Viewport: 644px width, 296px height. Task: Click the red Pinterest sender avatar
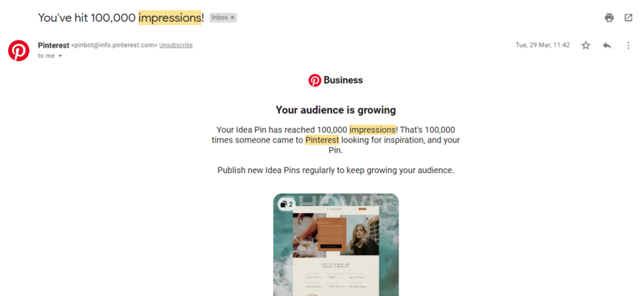[19, 51]
